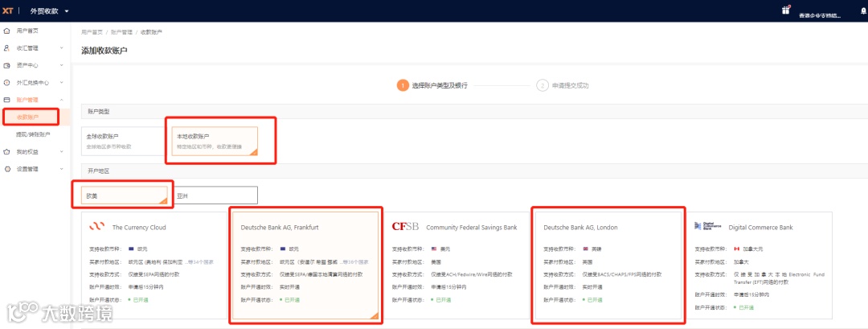Image resolution: width=868 pixels, height=329 pixels.
Task: Click the exchange icon beside 外汇兑换中心
Action: (x=6, y=83)
